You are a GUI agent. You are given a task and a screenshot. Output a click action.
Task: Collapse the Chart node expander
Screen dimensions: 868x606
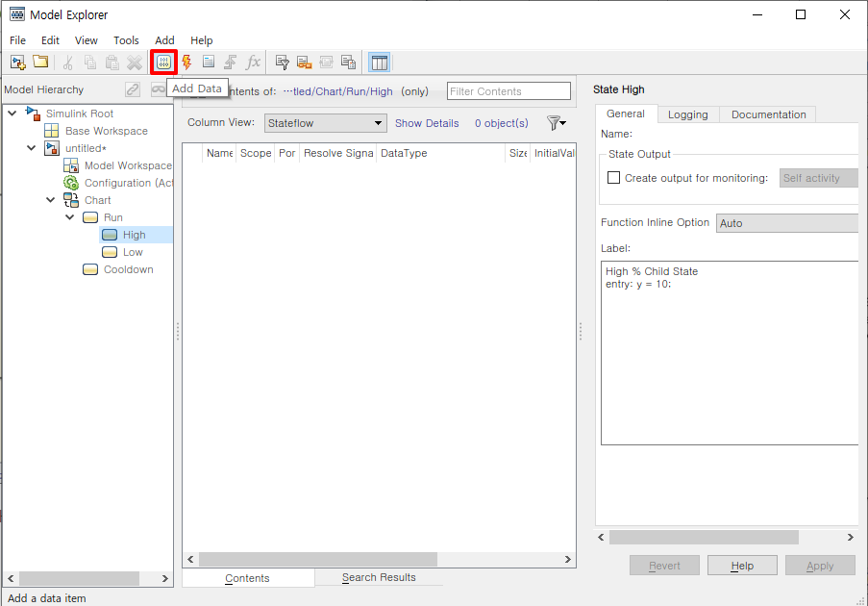(x=51, y=200)
